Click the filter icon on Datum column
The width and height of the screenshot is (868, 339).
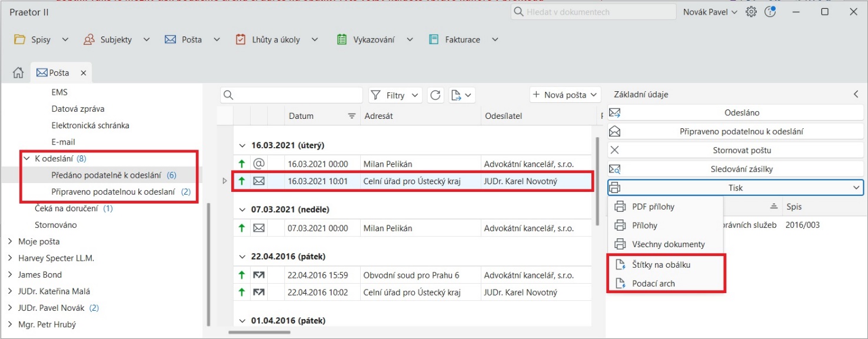(x=351, y=116)
